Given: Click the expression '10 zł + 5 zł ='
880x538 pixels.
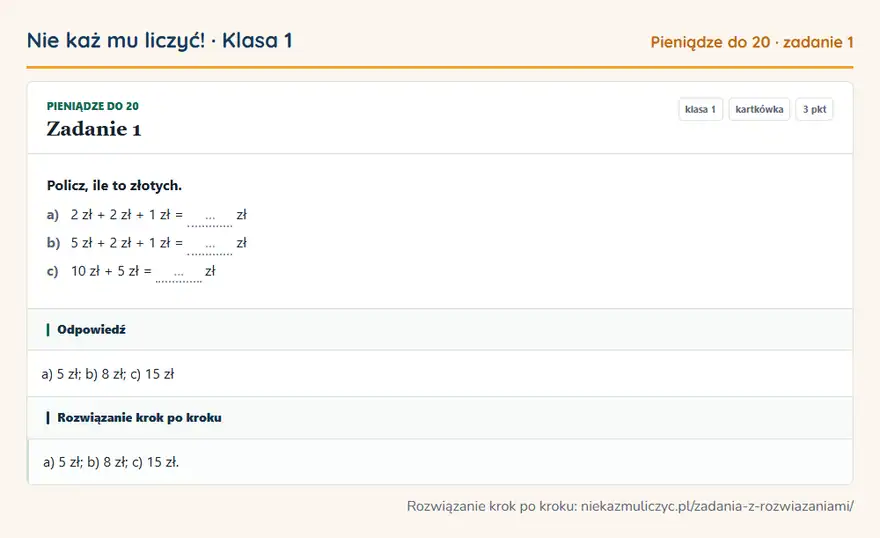Looking at the screenshot, I should [111, 271].
